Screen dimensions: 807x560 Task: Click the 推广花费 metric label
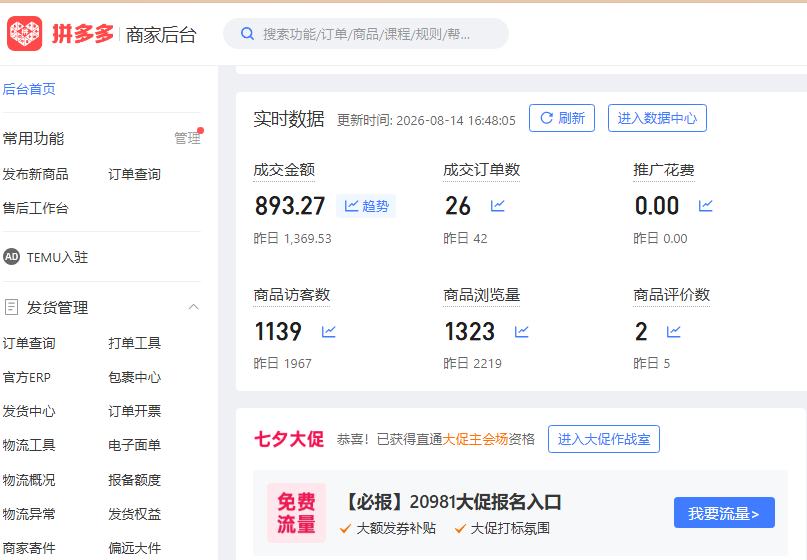point(664,170)
